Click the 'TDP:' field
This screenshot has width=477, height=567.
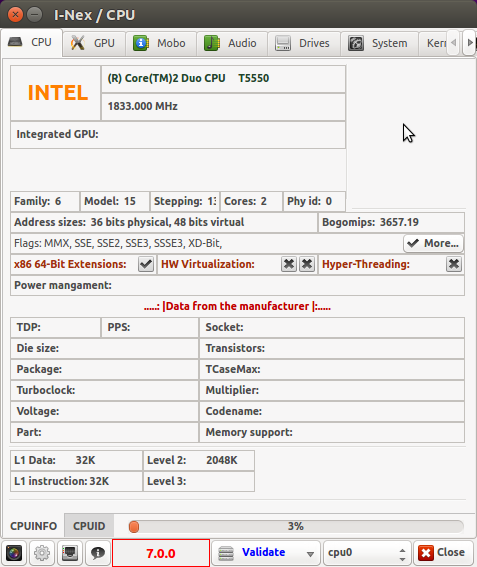coord(55,327)
